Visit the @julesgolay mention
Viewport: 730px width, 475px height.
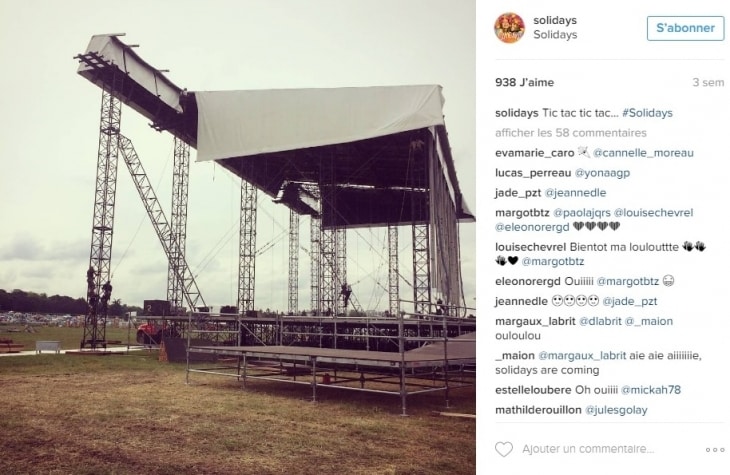tap(616, 410)
